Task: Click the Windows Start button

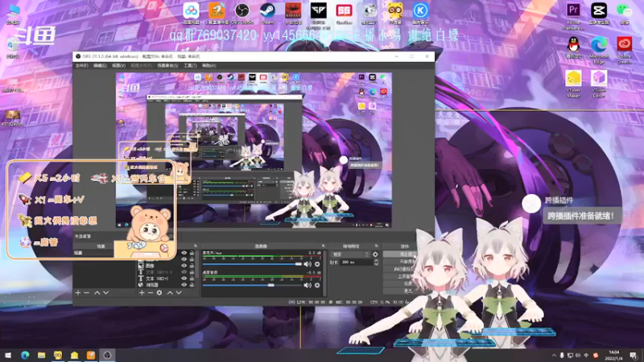Action: point(8,355)
